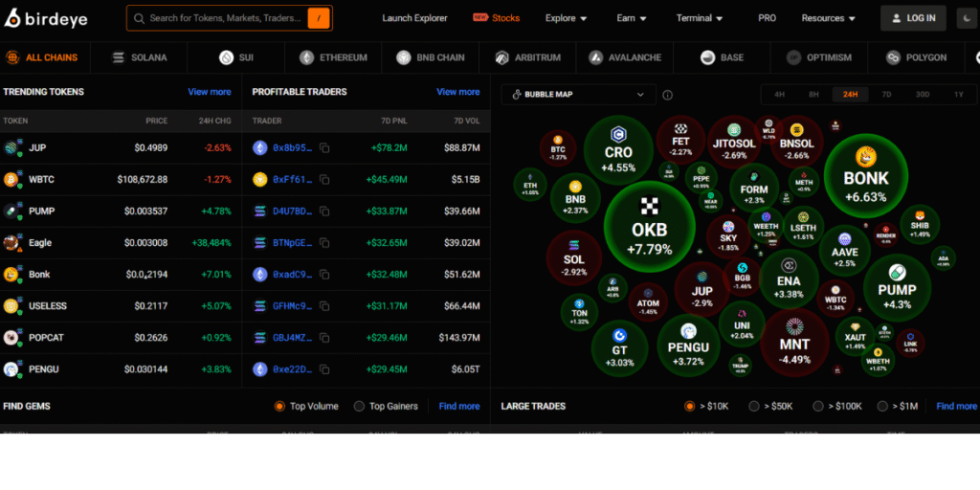The width and height of the screenshot is (980, 490).
Task: Click the search slash shortcut icon
Action: tap(319, 18)
